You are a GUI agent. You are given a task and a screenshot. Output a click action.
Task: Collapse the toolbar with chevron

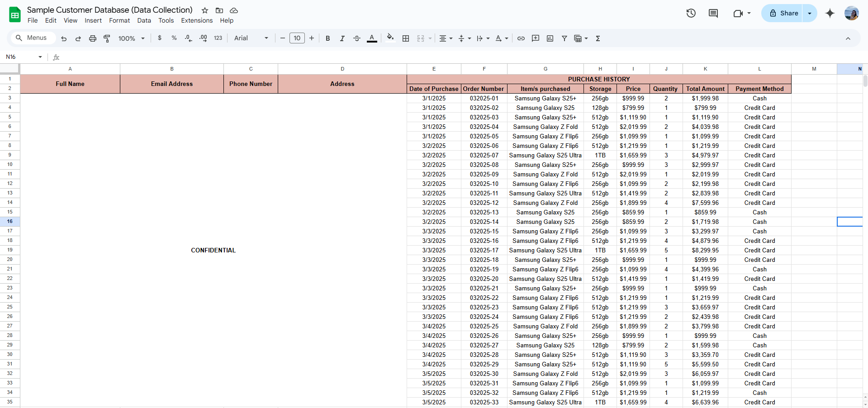point(848,38)
